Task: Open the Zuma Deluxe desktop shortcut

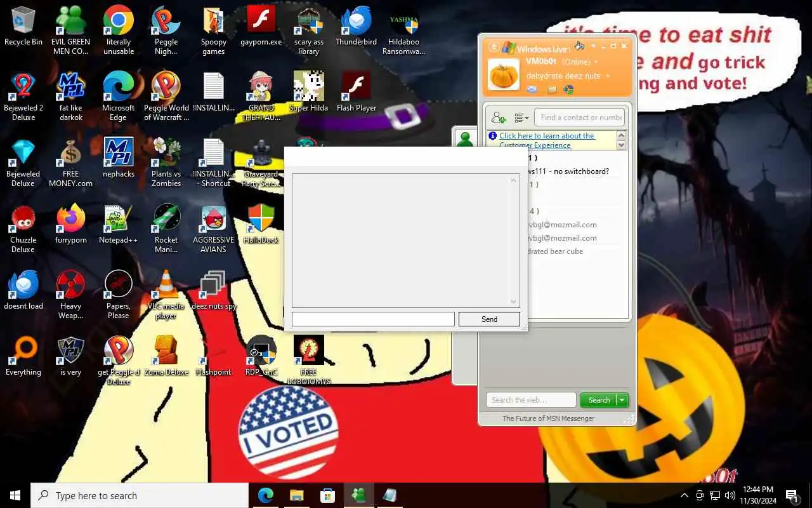Action: click(x=166, y=356)
